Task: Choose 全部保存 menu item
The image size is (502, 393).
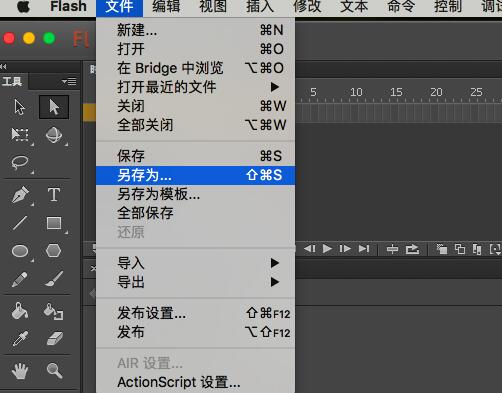Action: pos(195,213)
